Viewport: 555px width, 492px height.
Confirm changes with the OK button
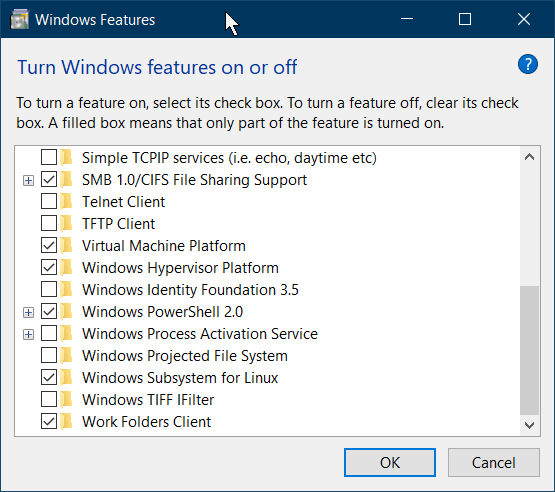coord(390,462)
